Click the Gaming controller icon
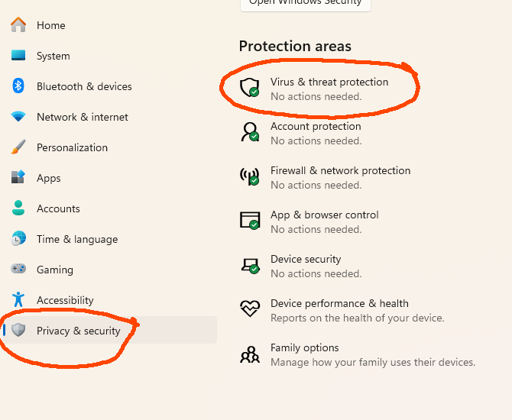This screenshot has height=420, width=512. [18, 269]
